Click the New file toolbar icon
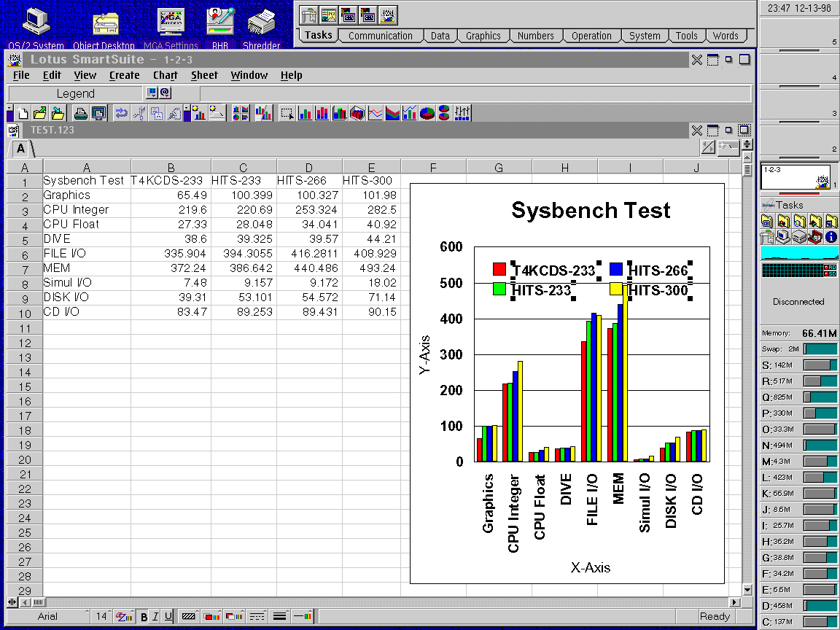The height and width of the screenshot is (630, 840). (x=23, y=113)
